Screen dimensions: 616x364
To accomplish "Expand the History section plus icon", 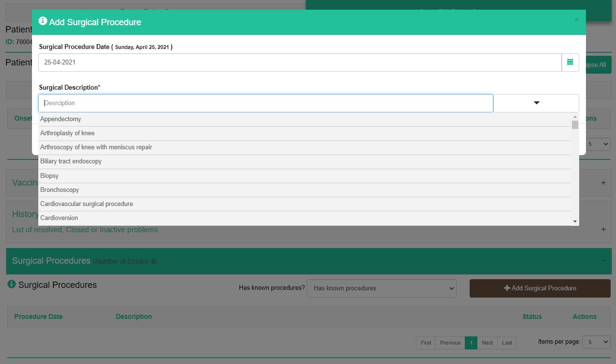I will click(603, 229).
